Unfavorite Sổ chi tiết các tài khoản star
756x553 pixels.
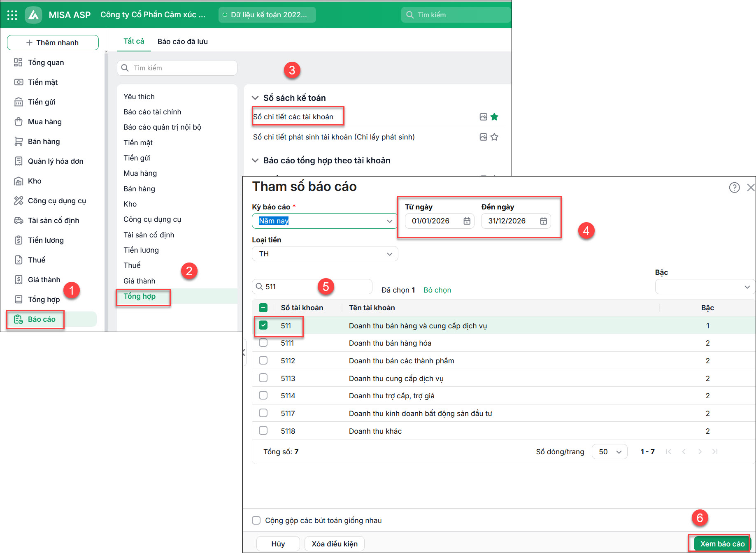click(494, 117)
